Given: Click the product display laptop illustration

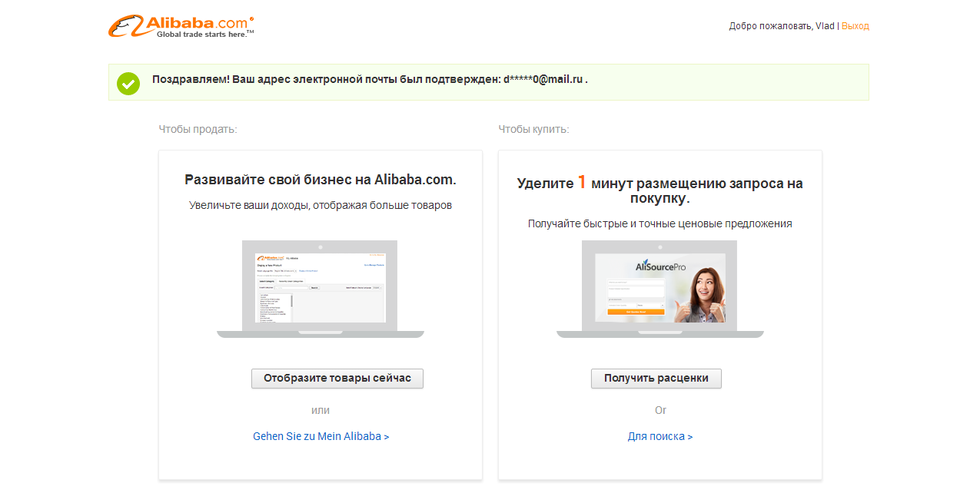Looking at the screenshot, I should (321, 289).
